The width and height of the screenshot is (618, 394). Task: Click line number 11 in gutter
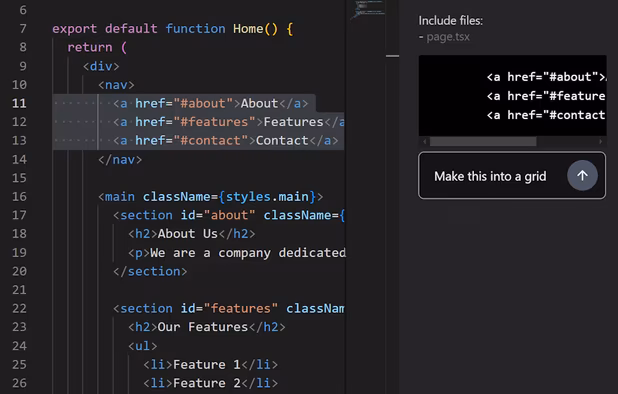19,103
